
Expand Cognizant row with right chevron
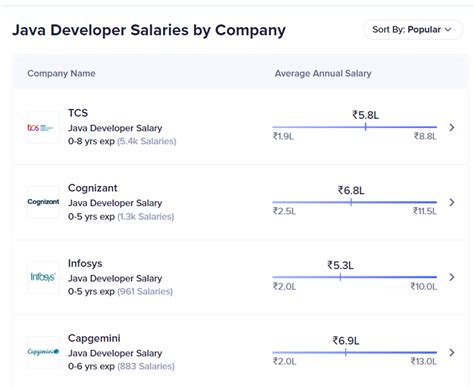click(x=452, y=202)
